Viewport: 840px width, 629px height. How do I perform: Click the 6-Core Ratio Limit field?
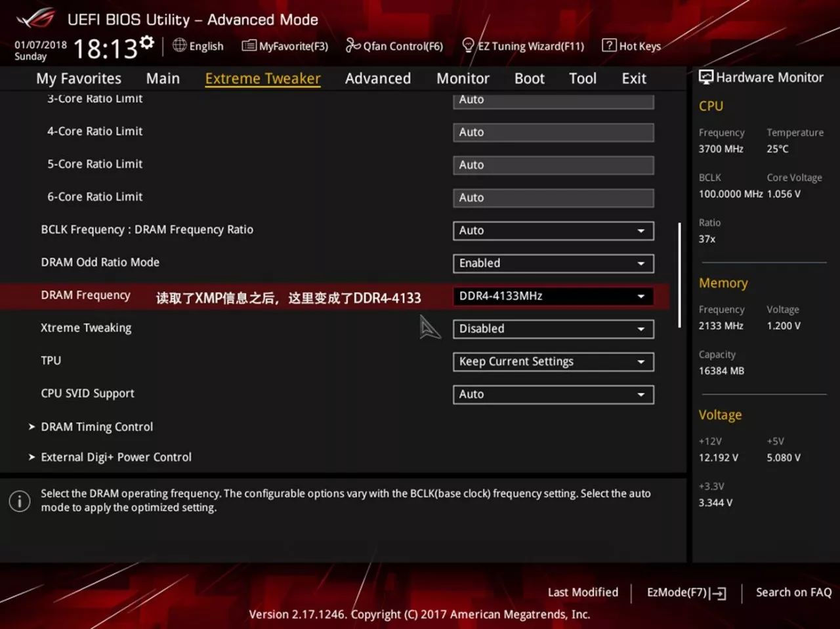coord(553,197)
